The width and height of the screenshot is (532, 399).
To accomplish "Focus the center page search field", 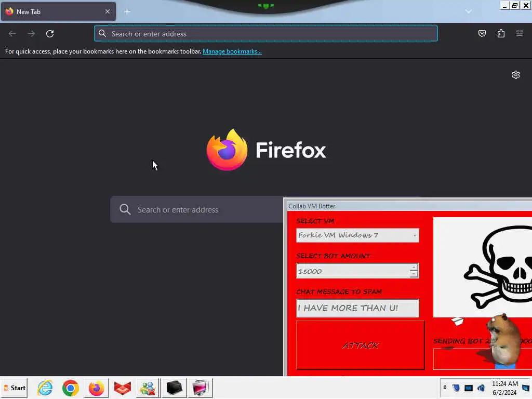I will (x=197, y=210).
